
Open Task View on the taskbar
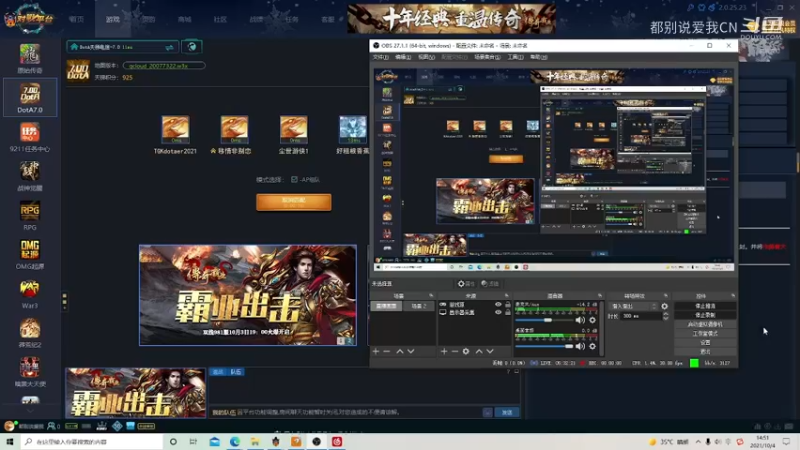(193, 442)
